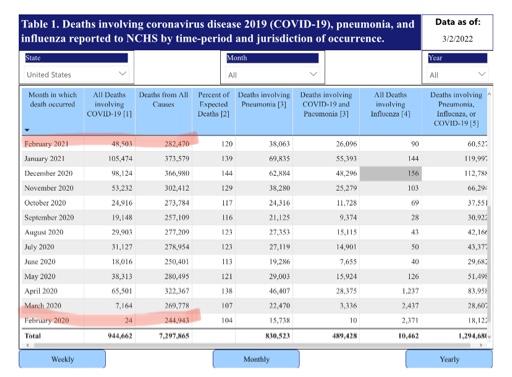Select the Monthly view button
The width and height of the screenshot is (512, 377).
pyautogui.click(x=256, y=359)
